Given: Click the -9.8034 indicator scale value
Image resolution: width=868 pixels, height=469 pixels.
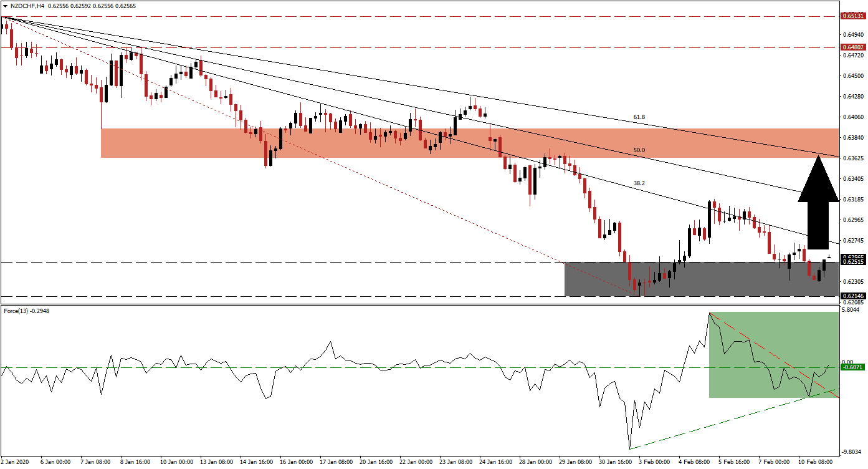Looking at the screenshot, I should pyautogui.click(x=852, y=452).
